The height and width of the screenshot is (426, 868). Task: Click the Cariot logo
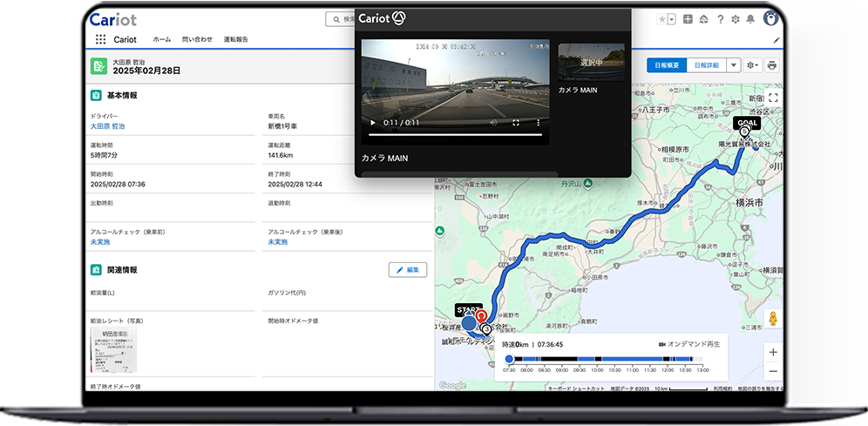(x=113, y=19)
